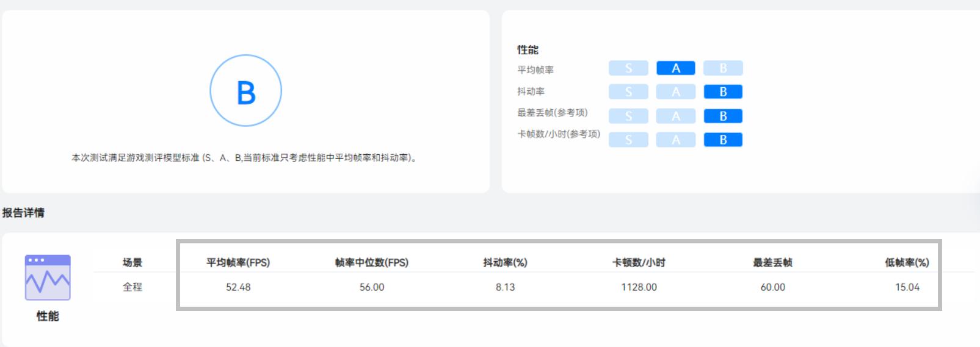Click the jitter rate value 8.13
The height and width of the screenshot is (347, 980).
click(x=506, y=287)
